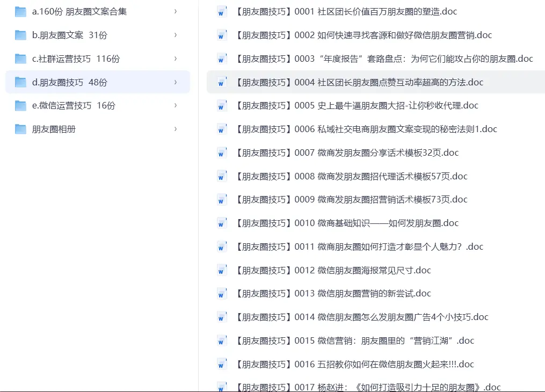Select file 0013 微信朋友圈营销的新尝试.doc

376,294
